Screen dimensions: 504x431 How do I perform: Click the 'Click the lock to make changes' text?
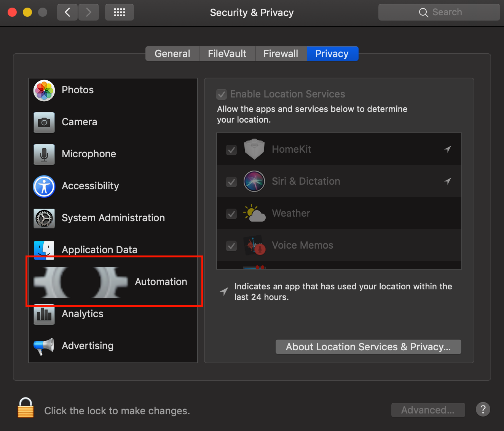pos(117,411)
